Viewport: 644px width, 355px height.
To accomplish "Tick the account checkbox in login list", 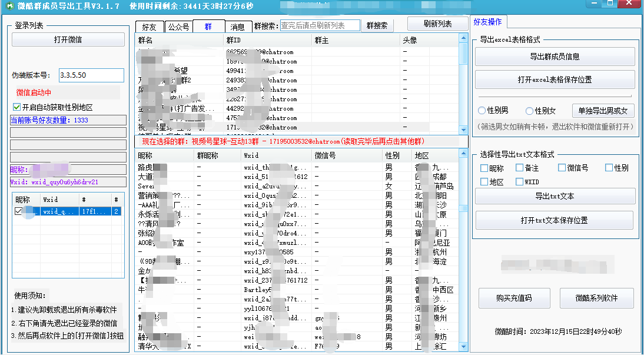I will click(18, 211).
